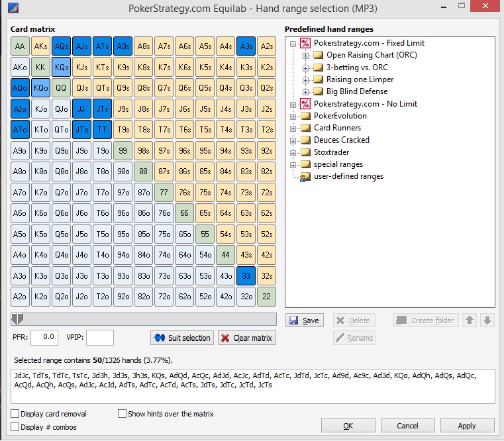Viewport: 504px width, 441px height.
Task: Select the Pokerstrategy.com - No Limit entry
Action: coord(366,103)
